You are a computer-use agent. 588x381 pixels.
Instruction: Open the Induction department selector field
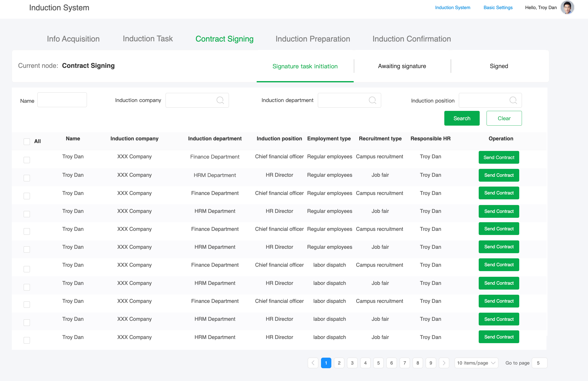349,100
